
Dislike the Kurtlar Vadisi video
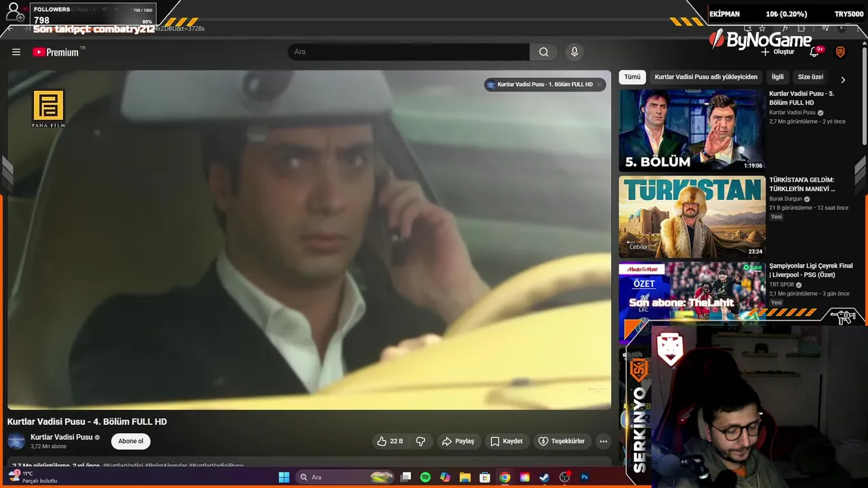click(420, 441)
